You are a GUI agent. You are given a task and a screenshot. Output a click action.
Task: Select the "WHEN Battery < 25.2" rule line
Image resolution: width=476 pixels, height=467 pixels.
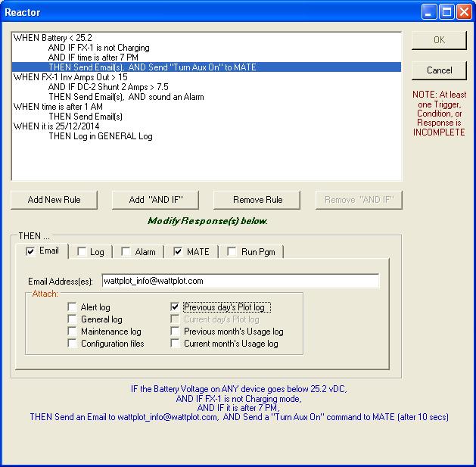coord(52,38)
